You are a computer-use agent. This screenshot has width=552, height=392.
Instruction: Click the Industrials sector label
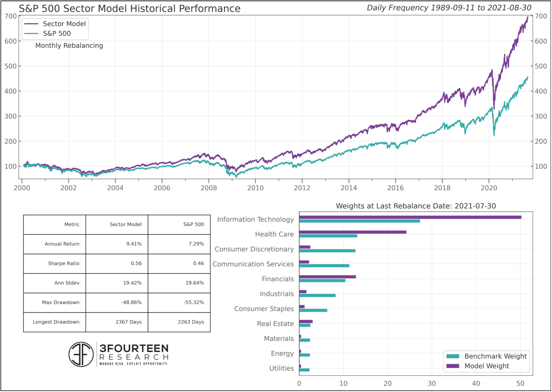pos(277,294)
